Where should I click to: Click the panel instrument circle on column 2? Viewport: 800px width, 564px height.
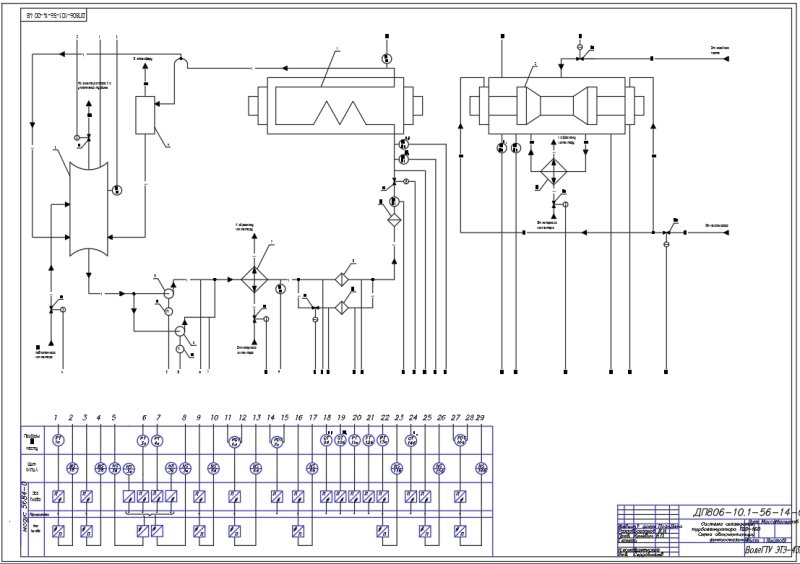[72, 468]
